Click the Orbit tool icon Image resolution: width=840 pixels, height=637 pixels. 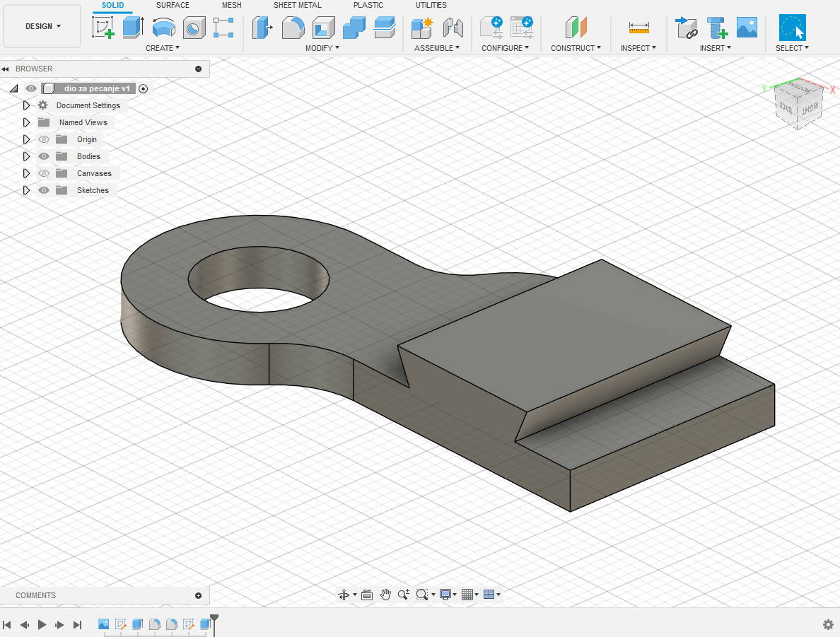344,595
